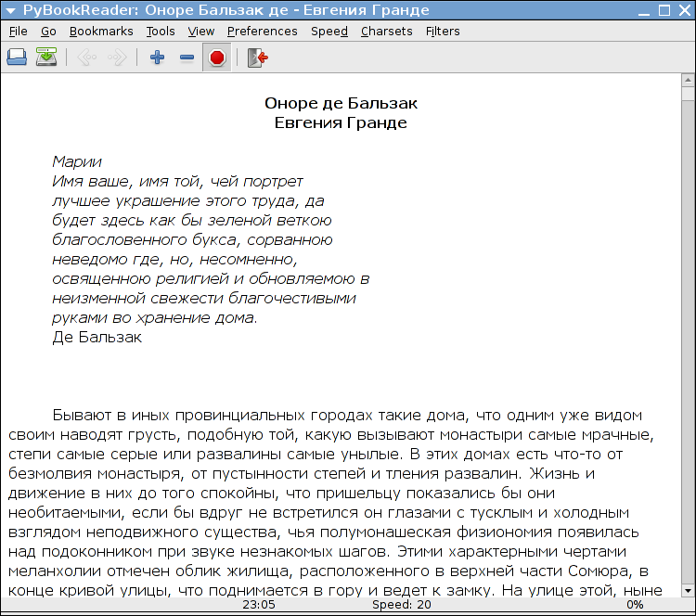The height and width of the screenshot is (616, 696).
Task: Open the Speed menu
Action: [x=329, y=31]
